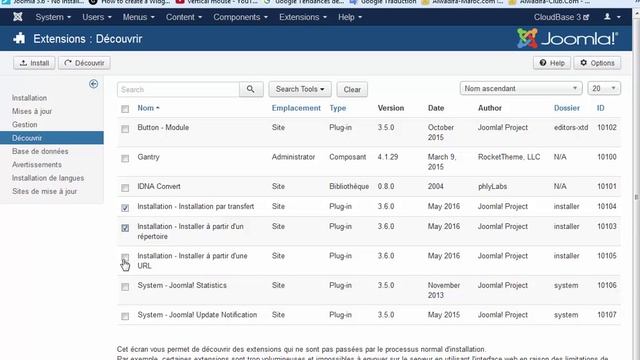Viewport: 640px width, 360px height.
Task: Click the Découvrir toolbar button
Action: pos(84,63)
